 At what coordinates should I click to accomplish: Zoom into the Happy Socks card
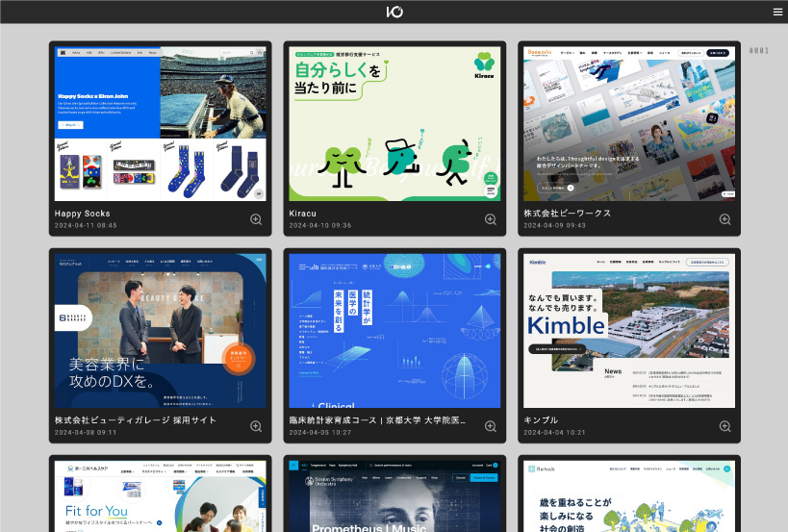(256, 219)
